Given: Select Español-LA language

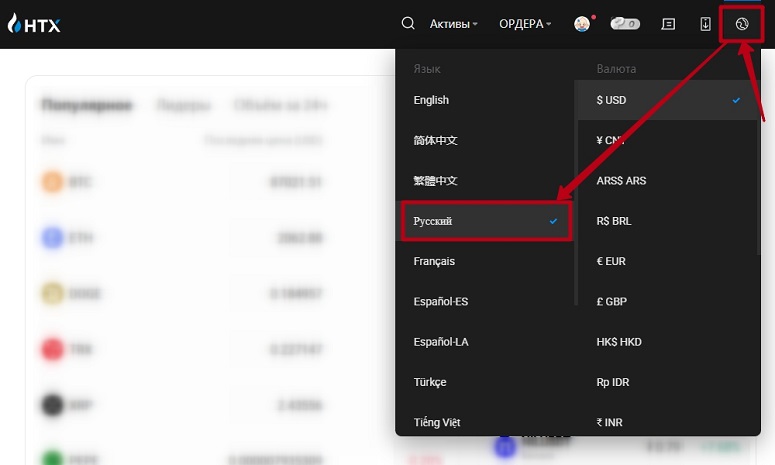Looking at the screenshot, I should point(485,342).
